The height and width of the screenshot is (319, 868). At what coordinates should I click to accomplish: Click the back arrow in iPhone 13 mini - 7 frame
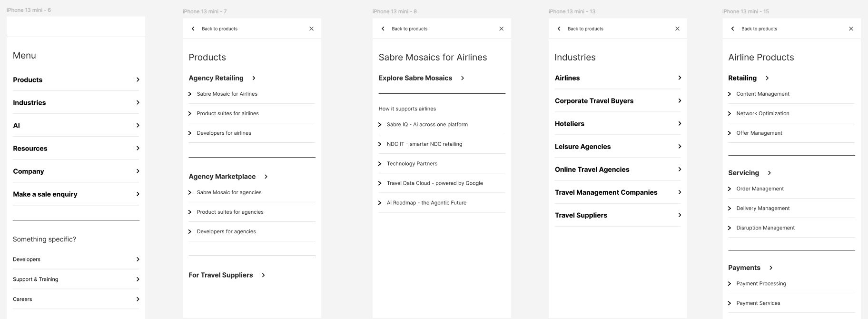point(193,29)
